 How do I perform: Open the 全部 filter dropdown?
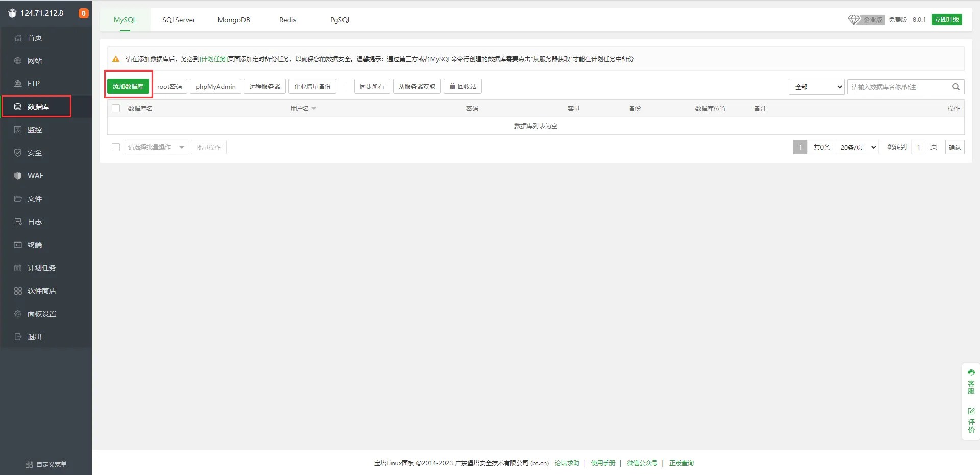[817, 87]
